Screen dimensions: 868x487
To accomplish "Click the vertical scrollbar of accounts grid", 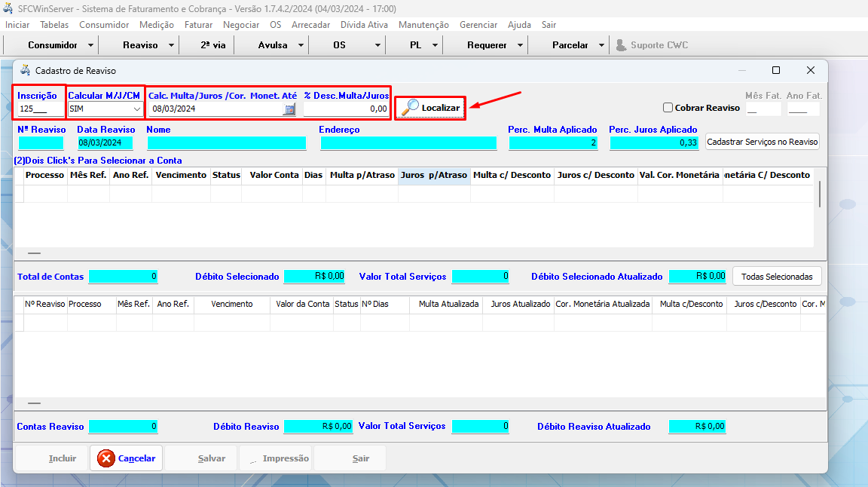I will point(820,194).
